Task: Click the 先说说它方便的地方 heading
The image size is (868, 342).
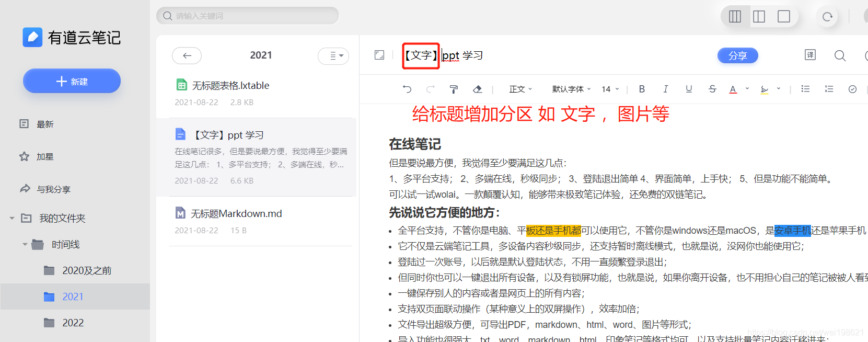Action: point(445,212)
